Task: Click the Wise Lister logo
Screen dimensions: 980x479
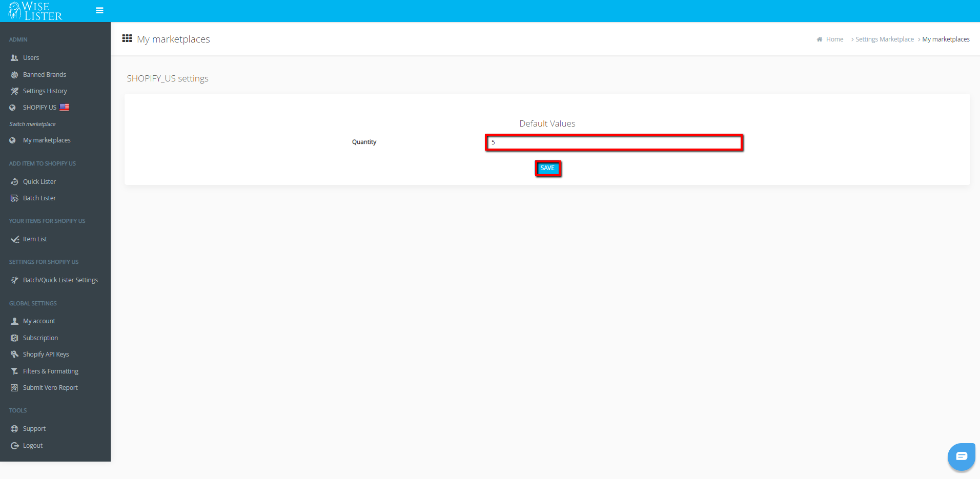Action: [x=35, y=11]
